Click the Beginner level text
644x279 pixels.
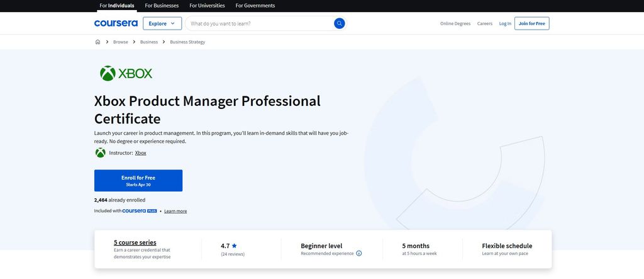321,246
